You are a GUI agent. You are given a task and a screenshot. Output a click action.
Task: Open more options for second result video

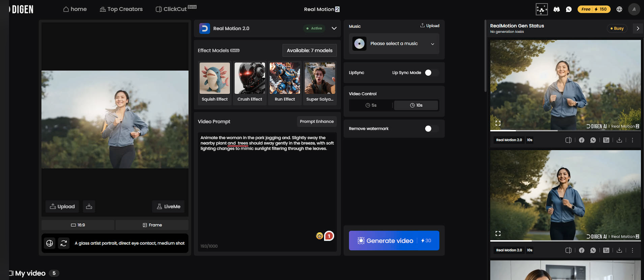[x=633, y=250]
